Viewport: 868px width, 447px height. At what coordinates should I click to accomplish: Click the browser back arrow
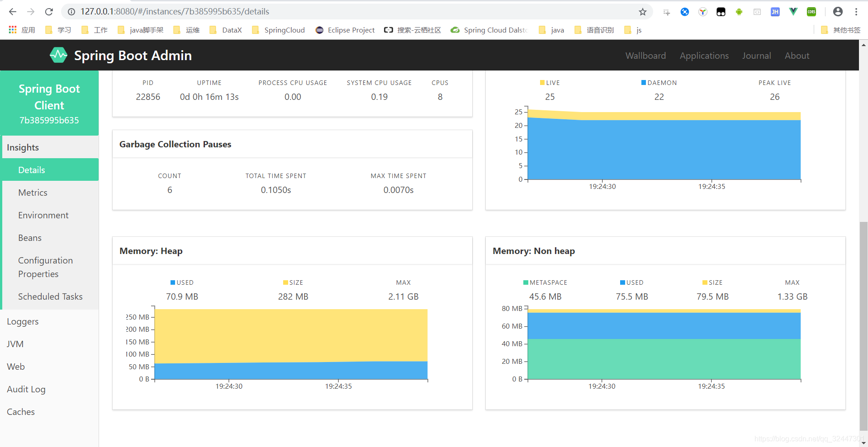[13, 12]
